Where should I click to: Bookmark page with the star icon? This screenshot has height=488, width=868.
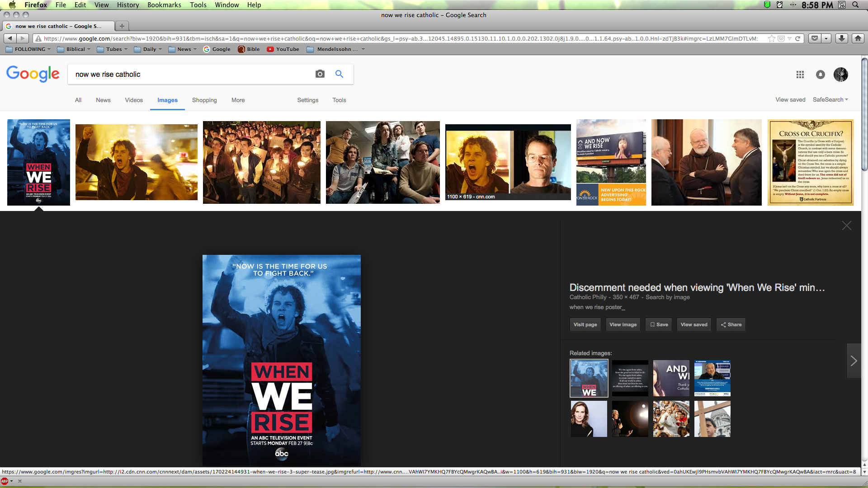click(x=771, y=38)
